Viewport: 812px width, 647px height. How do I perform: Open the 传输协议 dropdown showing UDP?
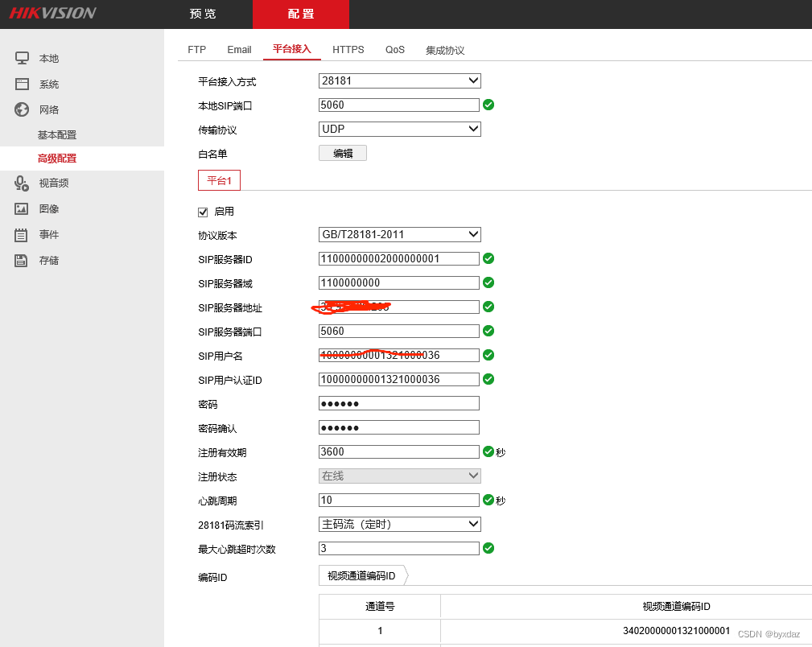pyautogui.click(x=400, y=129)
